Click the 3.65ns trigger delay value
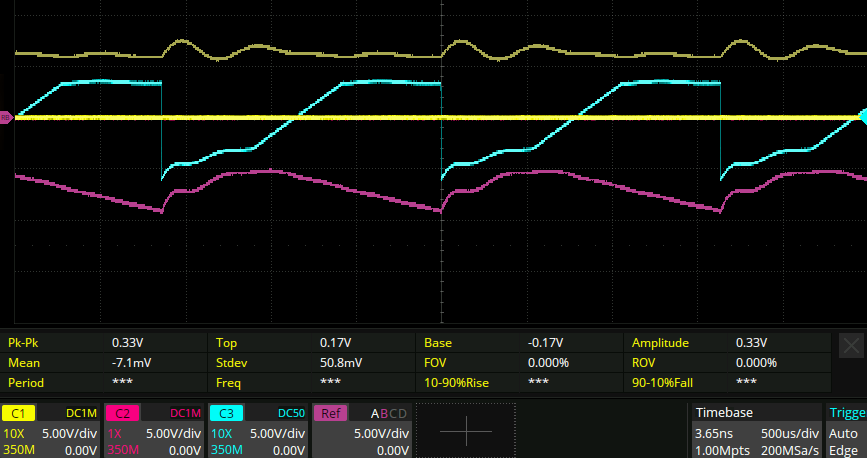 (714, 433)
